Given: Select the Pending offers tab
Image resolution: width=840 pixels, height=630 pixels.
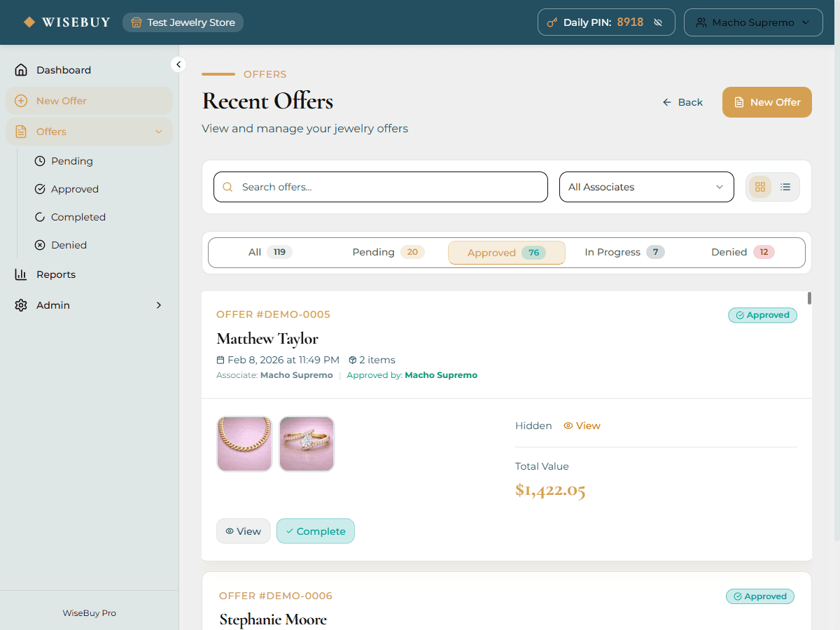Looking at the screenshot, I should (388, 252).
